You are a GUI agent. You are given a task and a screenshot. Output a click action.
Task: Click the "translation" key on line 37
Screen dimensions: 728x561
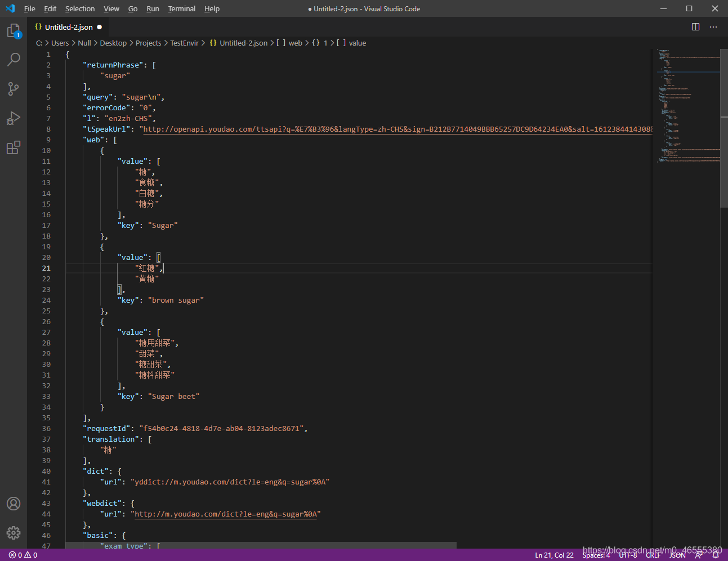click(111, 439)
